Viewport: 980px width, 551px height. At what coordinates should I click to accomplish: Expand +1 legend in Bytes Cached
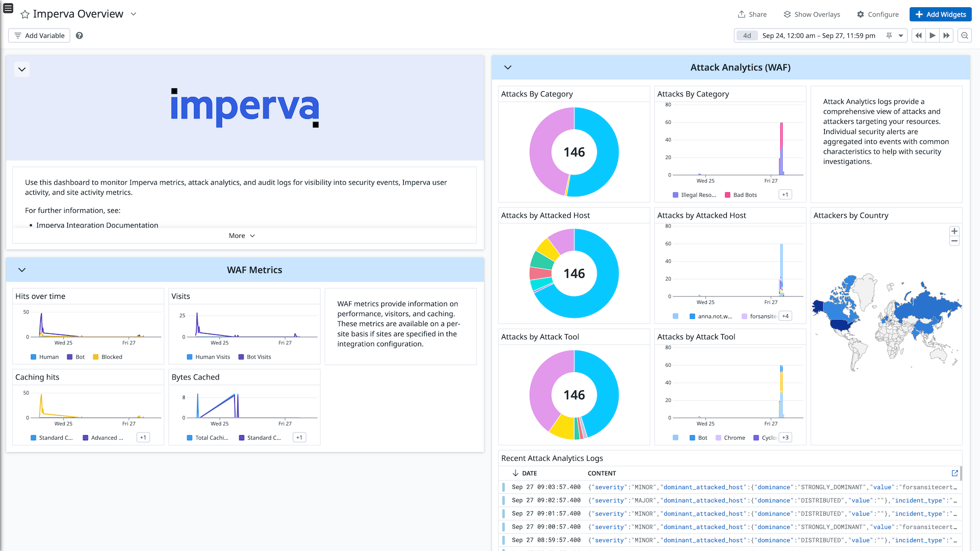pos(299,438)
